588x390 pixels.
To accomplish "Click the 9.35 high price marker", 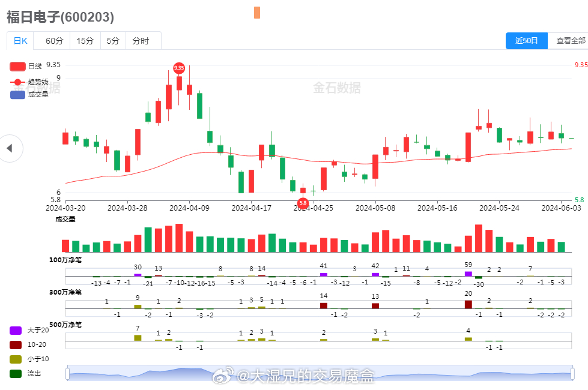I will point(179,68).
